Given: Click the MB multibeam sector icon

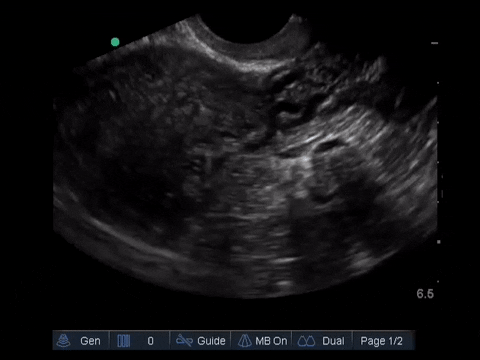Looking at the screenshot, I should pyautogui.click(x=245, y=341).
